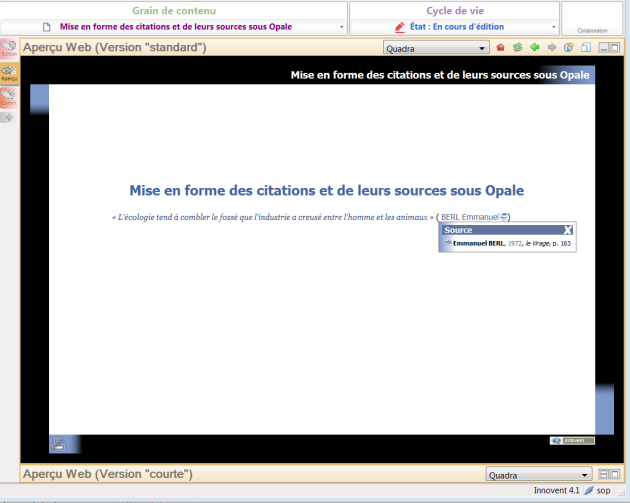Open the Quadra skin dropdown for standard version
630x503 pixels.
coord(436,48)
